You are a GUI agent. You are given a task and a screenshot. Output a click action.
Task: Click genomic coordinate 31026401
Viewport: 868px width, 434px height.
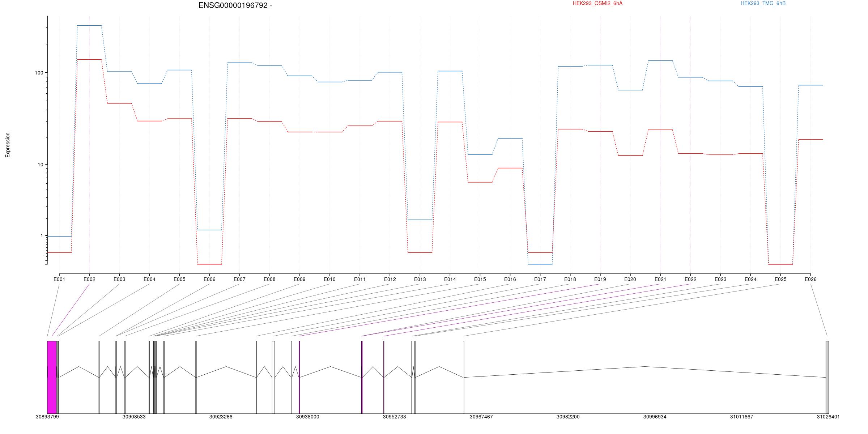tap(829, 417)
